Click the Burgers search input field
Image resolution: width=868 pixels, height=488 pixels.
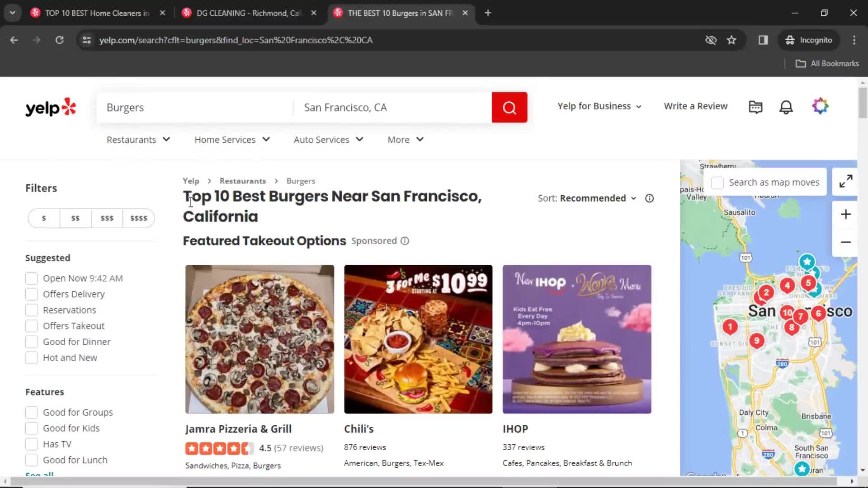pyautogui.click(x=196, y=107)
